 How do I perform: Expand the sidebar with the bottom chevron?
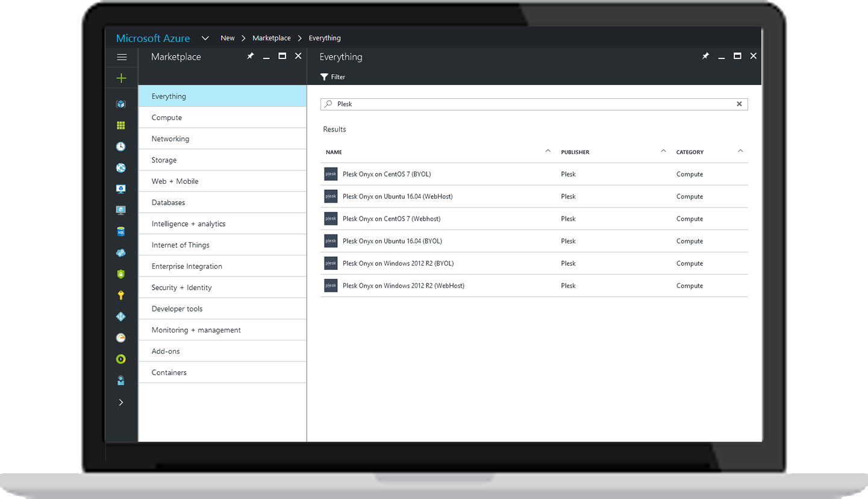point(121,402)
